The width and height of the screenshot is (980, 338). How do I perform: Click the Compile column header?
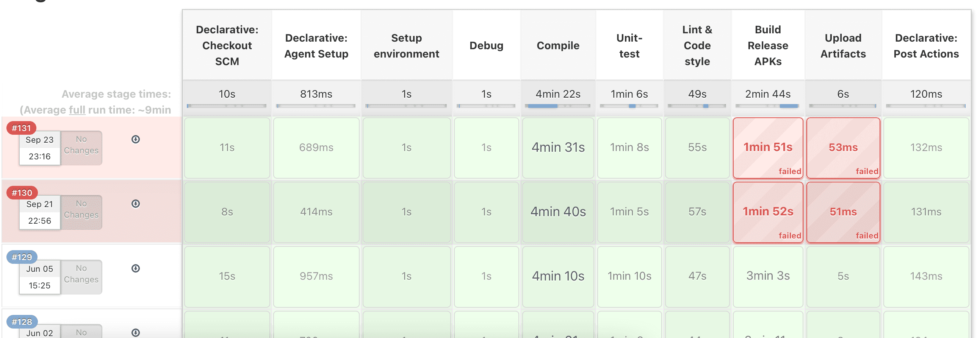point(558,45)
